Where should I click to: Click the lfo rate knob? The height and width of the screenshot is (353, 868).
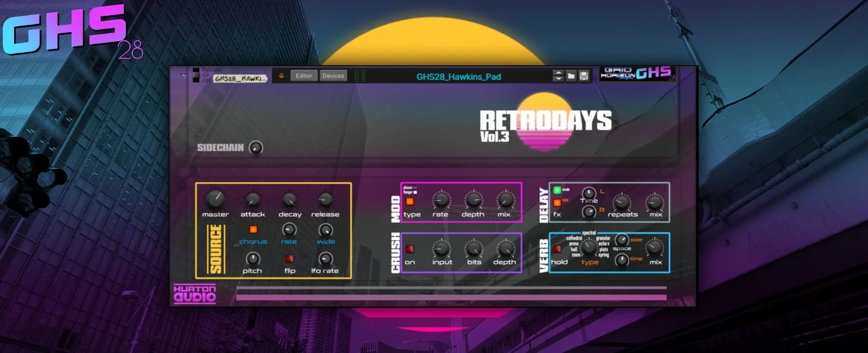[x=325, y=259]
